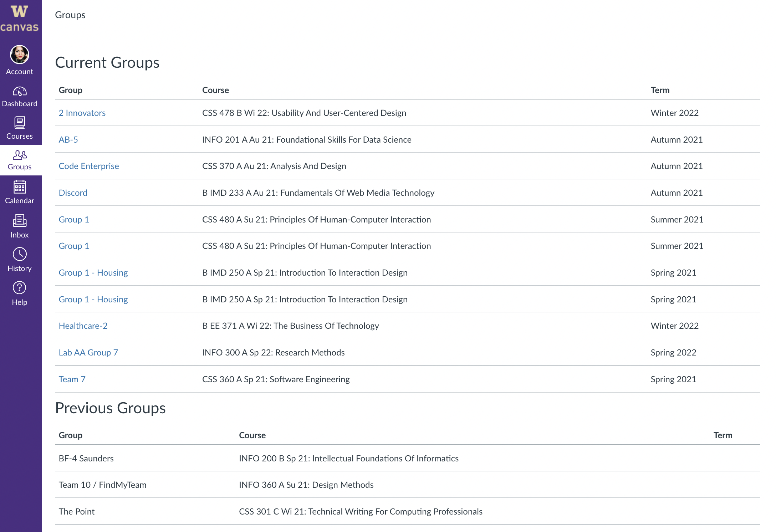Click the UW Canvas logo

click(20, 19)
